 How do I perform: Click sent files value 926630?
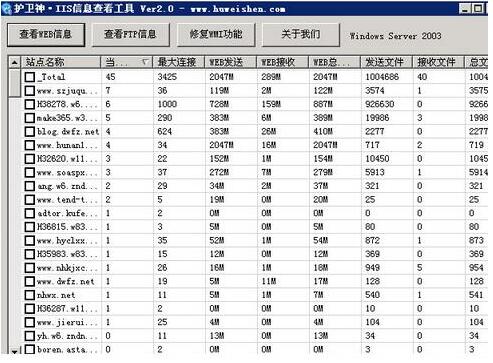(x=380, y=104)
